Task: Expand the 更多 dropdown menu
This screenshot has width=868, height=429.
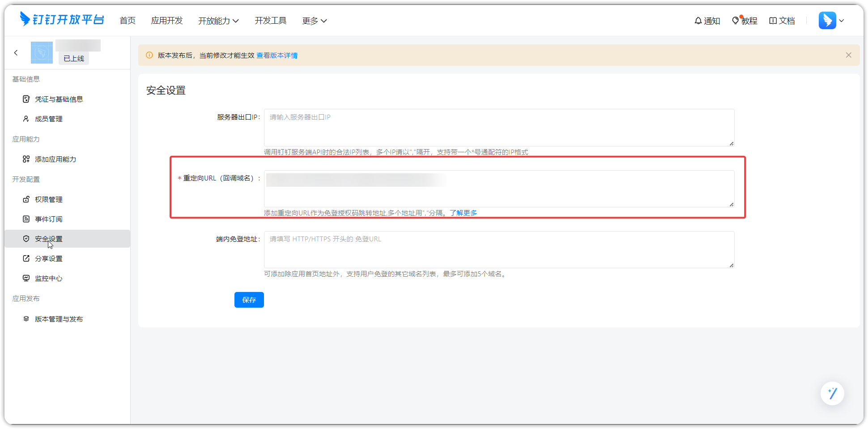Action: (x=314, y=21)
